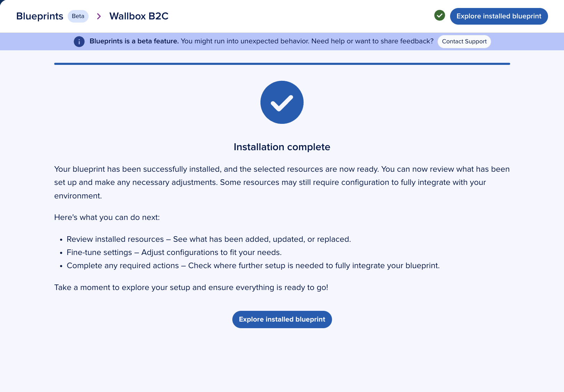
Task: Click the large blue checkmark circle
Action: tap(282, 102)
